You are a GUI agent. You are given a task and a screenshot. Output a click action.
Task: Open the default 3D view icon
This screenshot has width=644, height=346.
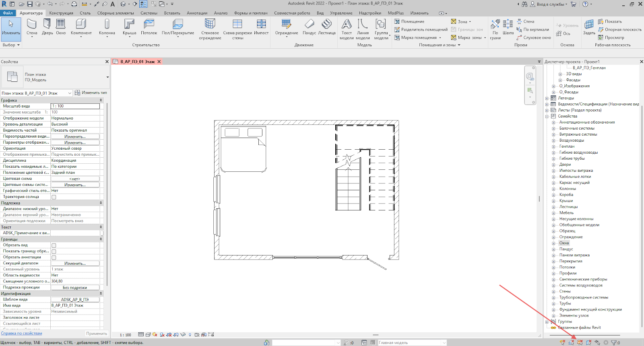123,4
